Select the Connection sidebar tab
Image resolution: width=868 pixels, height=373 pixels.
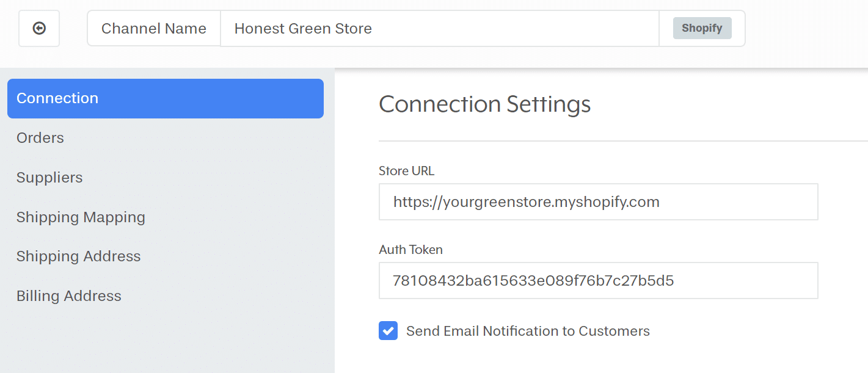coord(165,98)
